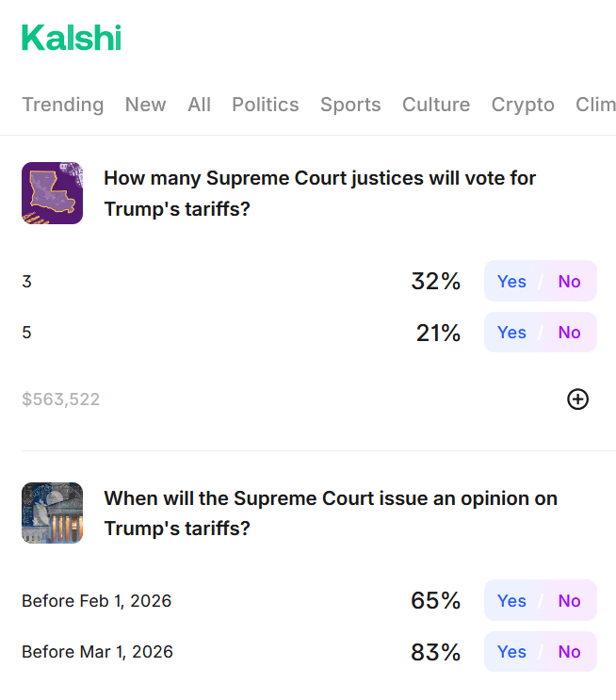Select the All category tab

(x=199, y=105)
